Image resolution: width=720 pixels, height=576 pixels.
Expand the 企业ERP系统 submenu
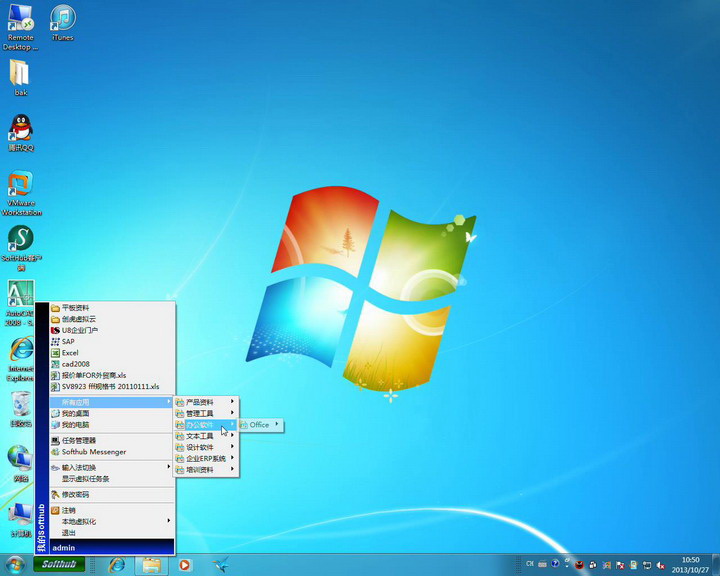(206, 458)
